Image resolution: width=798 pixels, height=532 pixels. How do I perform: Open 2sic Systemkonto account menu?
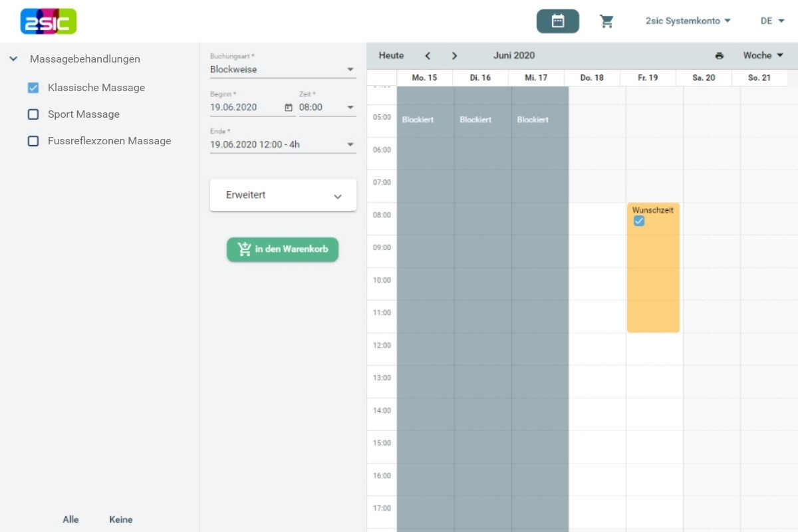pos(688,21)
